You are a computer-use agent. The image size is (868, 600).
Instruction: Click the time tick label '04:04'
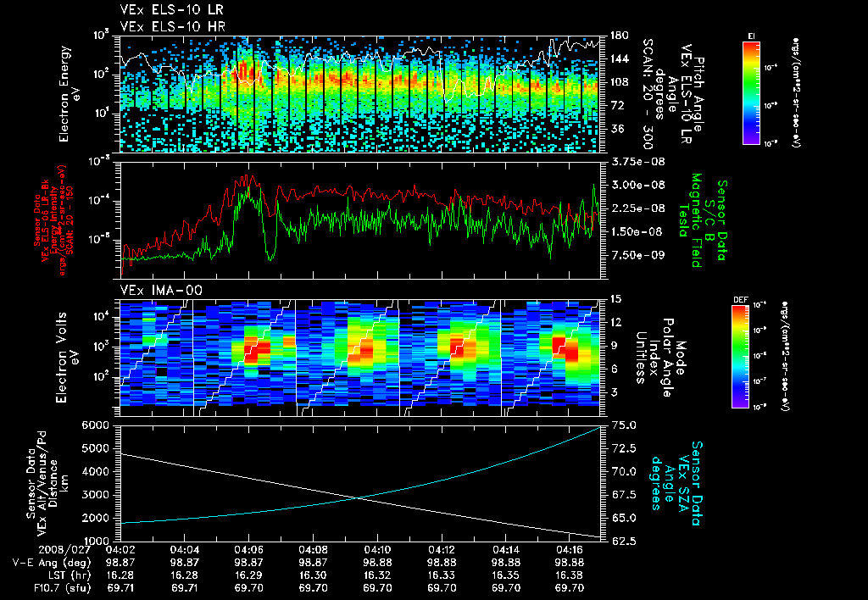click(184, 550)
